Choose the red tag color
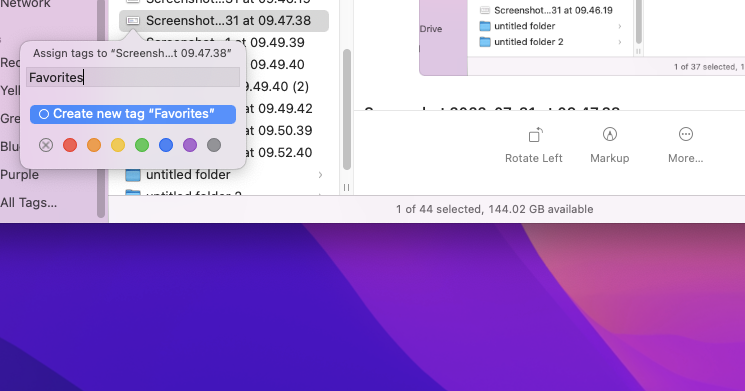The width and height of the screenshot is (745, 391). (70, 145)
